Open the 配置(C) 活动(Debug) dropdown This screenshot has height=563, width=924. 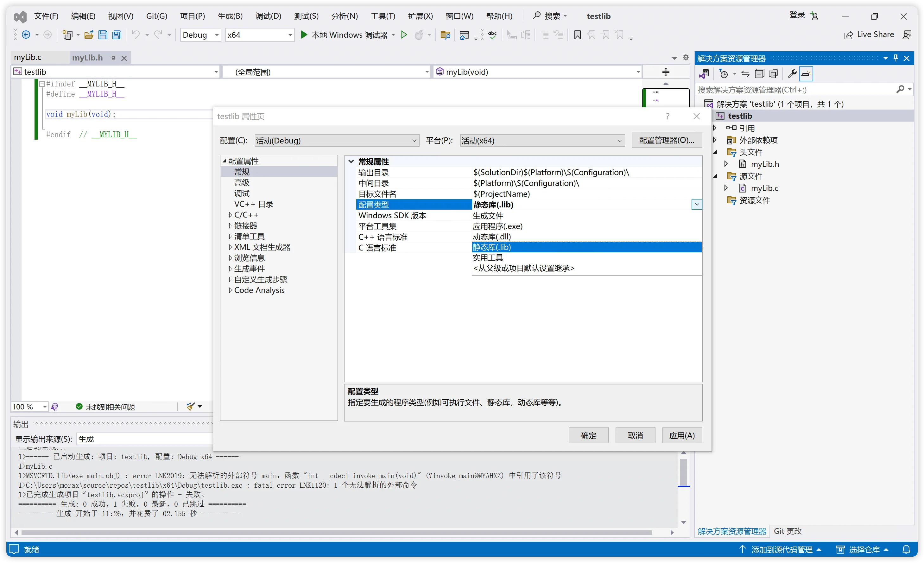pos(337,140)
